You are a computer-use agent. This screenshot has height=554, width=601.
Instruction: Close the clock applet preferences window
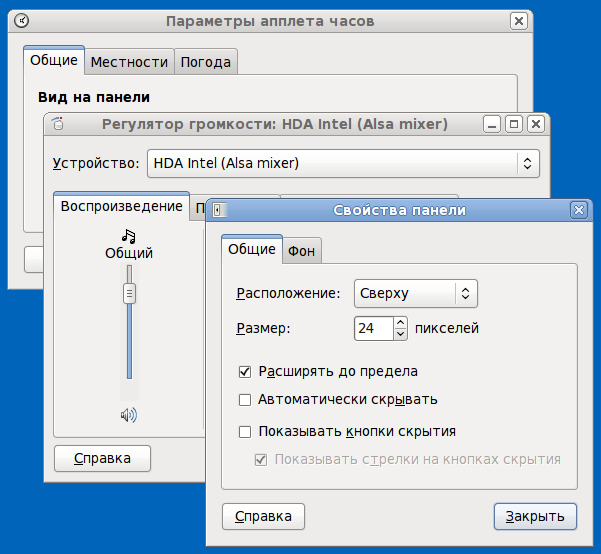tap(519, 21)
